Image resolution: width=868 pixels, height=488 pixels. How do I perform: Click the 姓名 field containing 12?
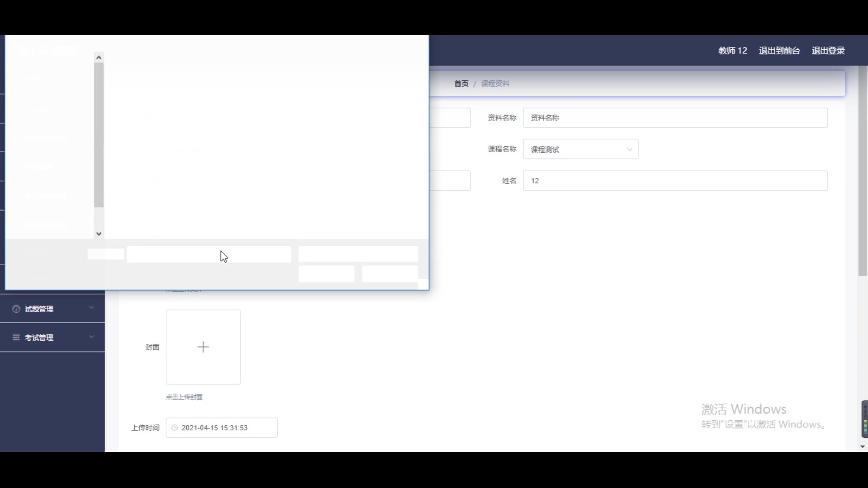675,181
